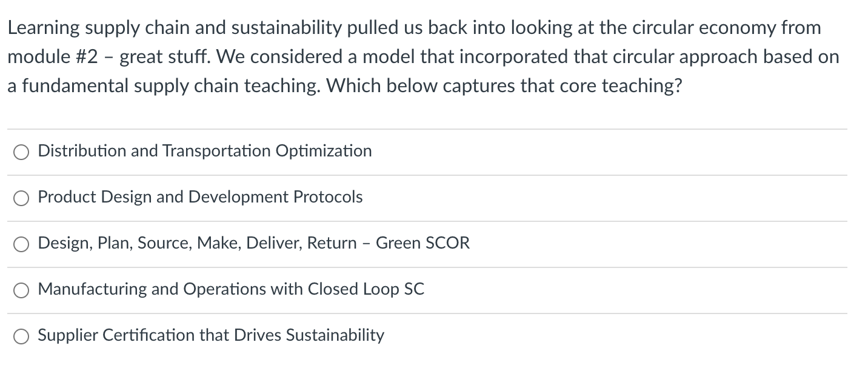Click the Closed Loop SC answer text
This screenshot has width=868, height=365.
point(230,289)
